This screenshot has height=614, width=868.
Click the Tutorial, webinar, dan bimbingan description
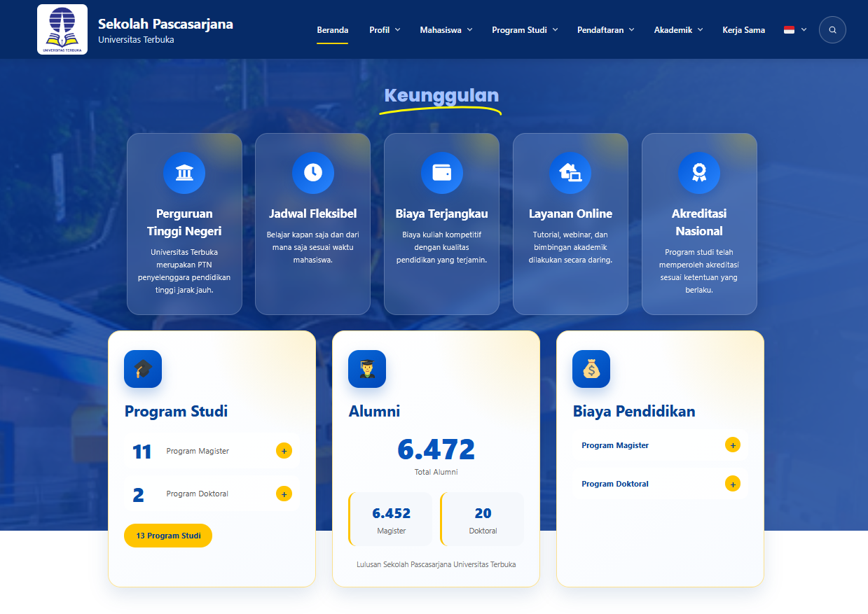tap(570, 247)
